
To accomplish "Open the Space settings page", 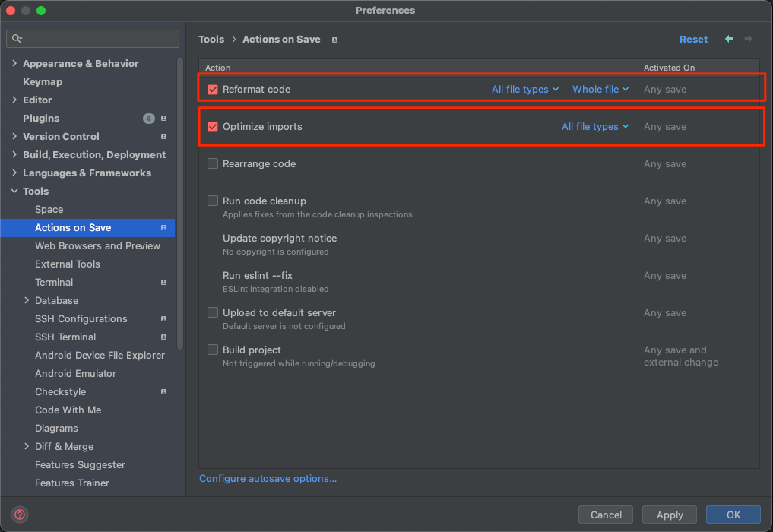I will click(x=49, y=210).
